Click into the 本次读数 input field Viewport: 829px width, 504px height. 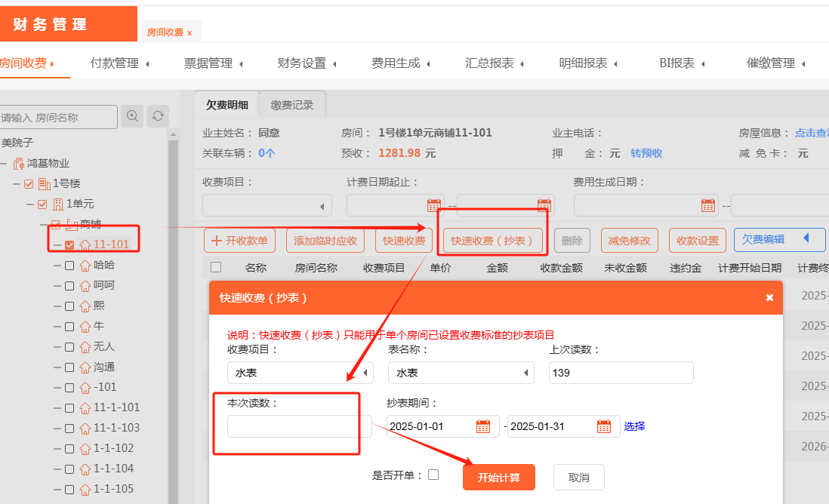[299, 426]
